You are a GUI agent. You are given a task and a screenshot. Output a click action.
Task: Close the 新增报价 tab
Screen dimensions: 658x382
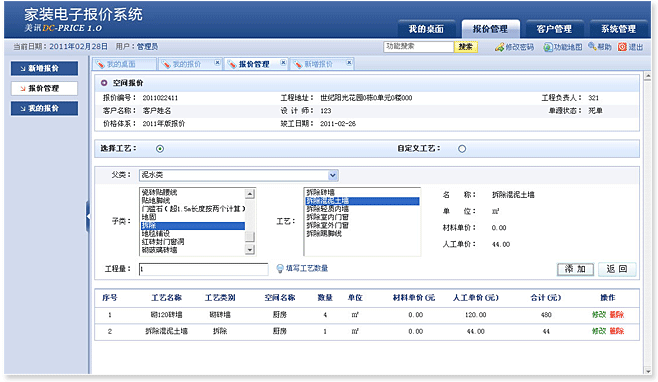coord(349,63)
